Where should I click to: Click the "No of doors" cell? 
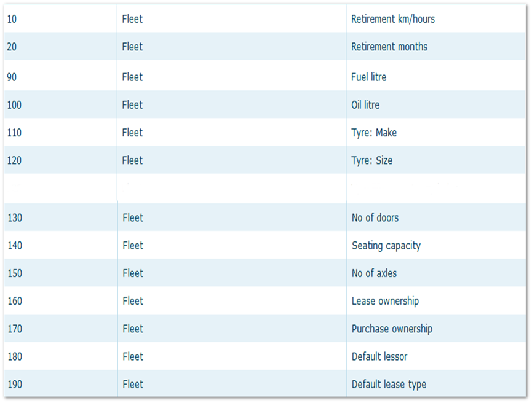pyautogui.click(x=375, y=217)
